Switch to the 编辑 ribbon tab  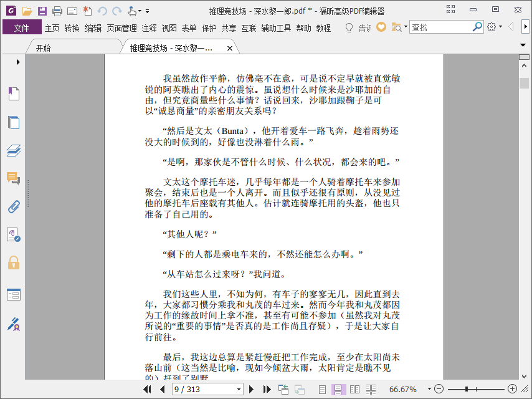[93, 28]
